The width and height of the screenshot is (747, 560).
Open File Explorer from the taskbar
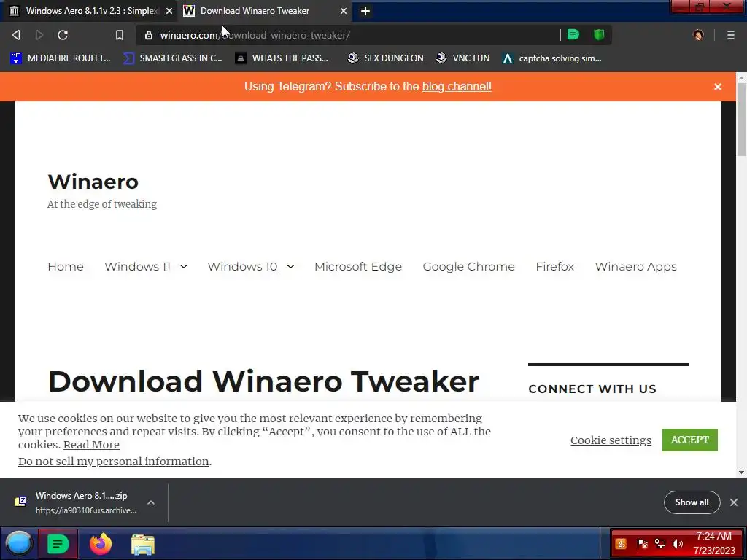point(142,544)
